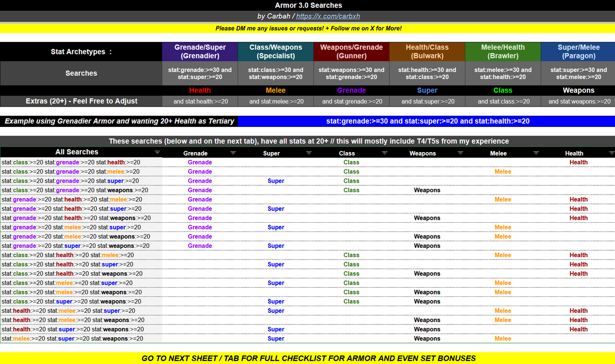Click the Super column filter icon

click(309, 153)
